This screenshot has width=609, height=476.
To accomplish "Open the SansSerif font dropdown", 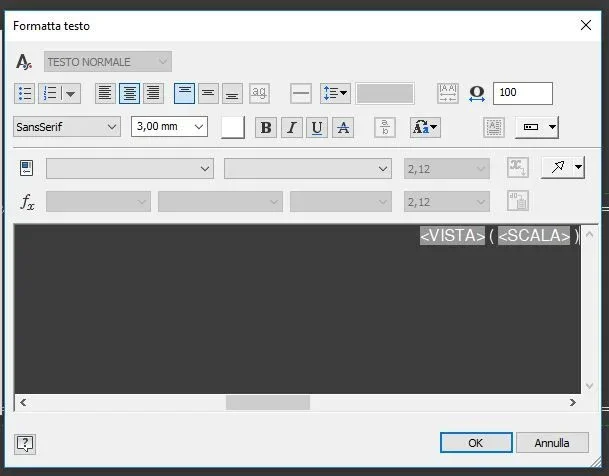I will (67, 127).
